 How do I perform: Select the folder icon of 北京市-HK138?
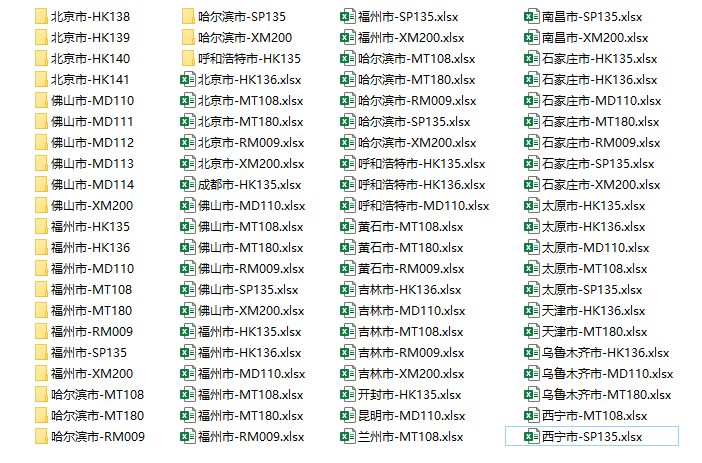pyautogui.click(x=41, y=17)
